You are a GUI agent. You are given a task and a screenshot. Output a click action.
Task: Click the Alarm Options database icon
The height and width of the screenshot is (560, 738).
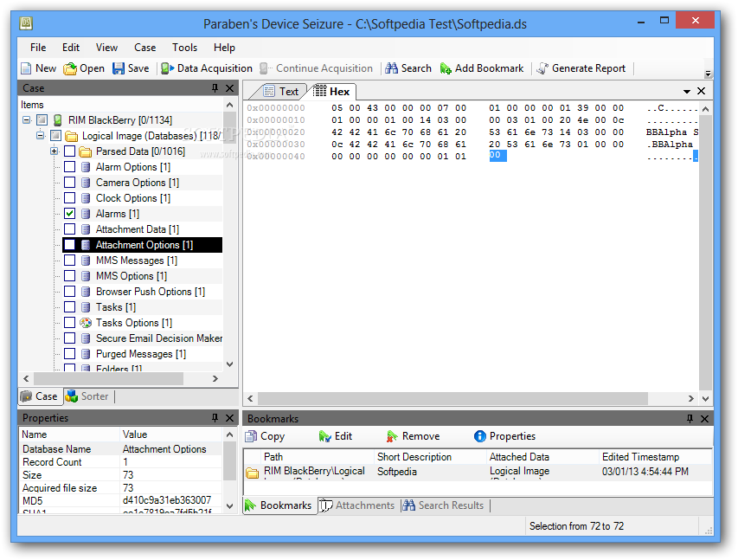[85, 167]
